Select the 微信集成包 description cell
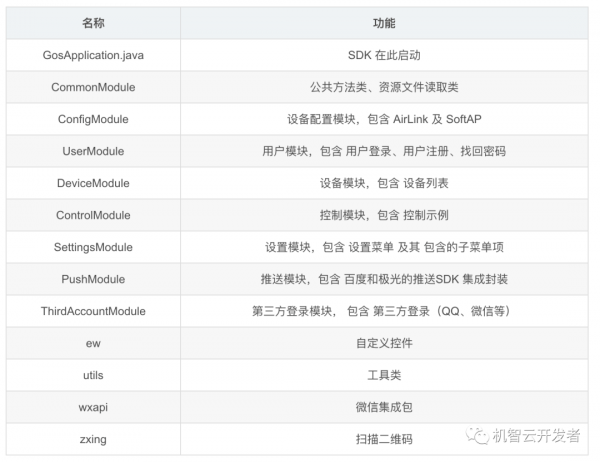 (x=382, y=407)
